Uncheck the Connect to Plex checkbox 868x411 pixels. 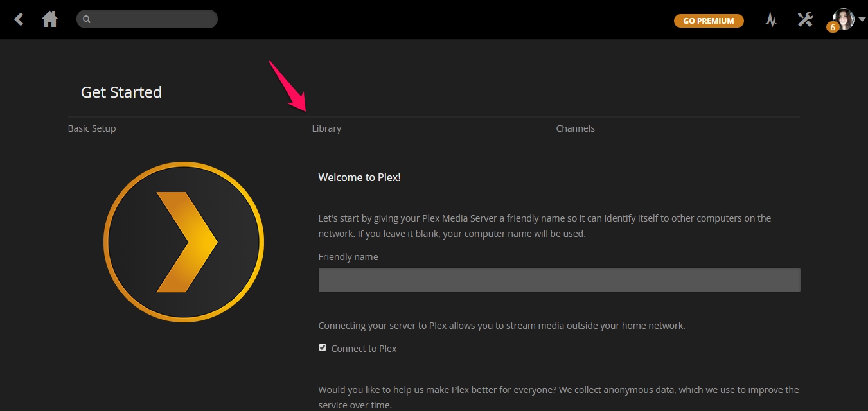point(323,347)
